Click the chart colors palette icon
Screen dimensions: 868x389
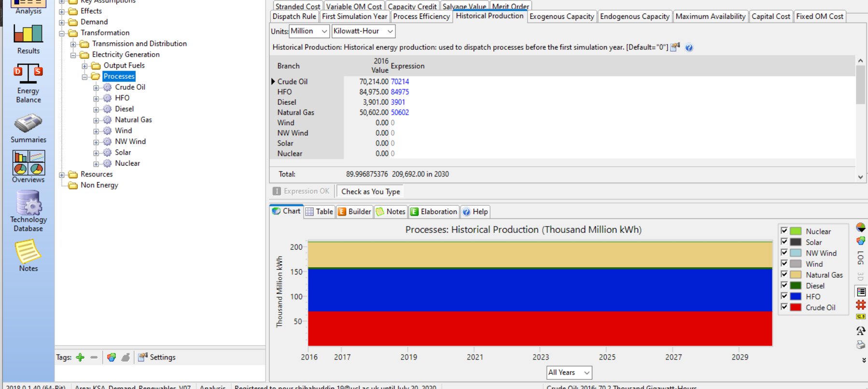pyautogui.click(x=861, y=241)
